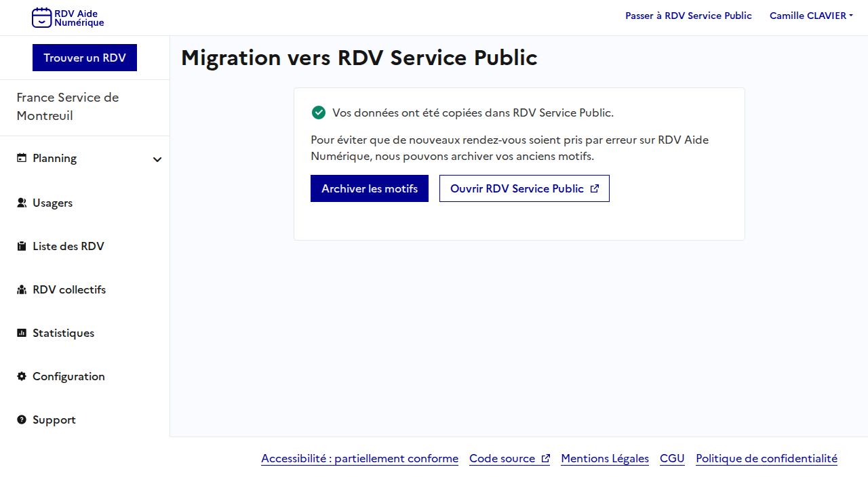Click the RDV collectifs group icon
Screen dimensions: 868x488
click(x=22, y=290)
